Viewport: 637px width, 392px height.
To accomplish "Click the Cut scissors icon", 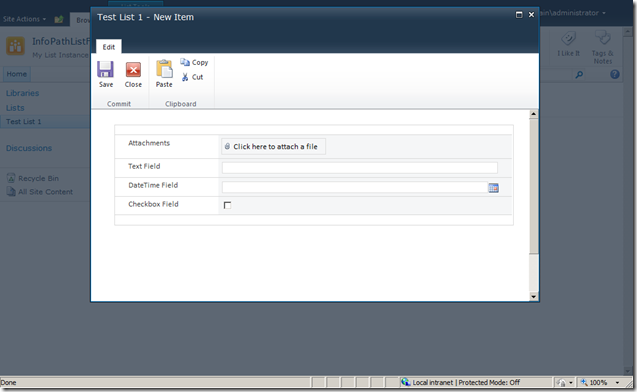I will pyautogui.click(x=185, y=77).
